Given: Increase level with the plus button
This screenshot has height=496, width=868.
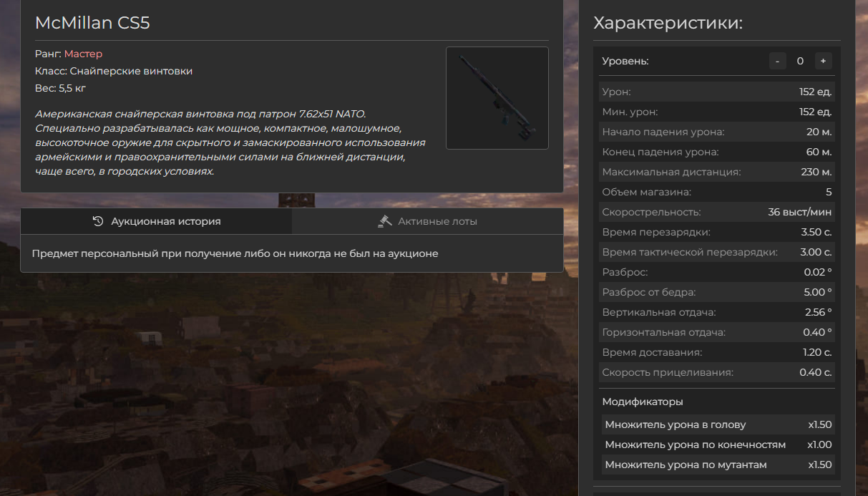Looking at the screenshot, I should point(823,61).
